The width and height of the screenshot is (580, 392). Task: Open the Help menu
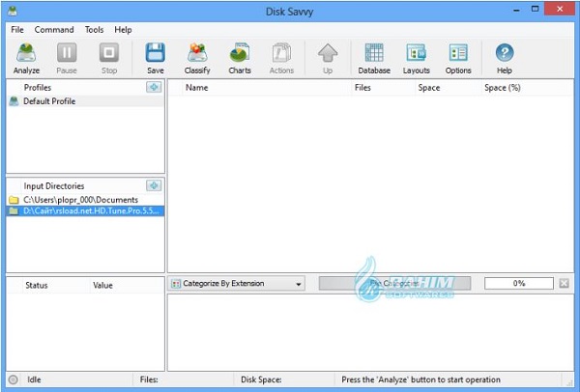(x=123, y=30)
